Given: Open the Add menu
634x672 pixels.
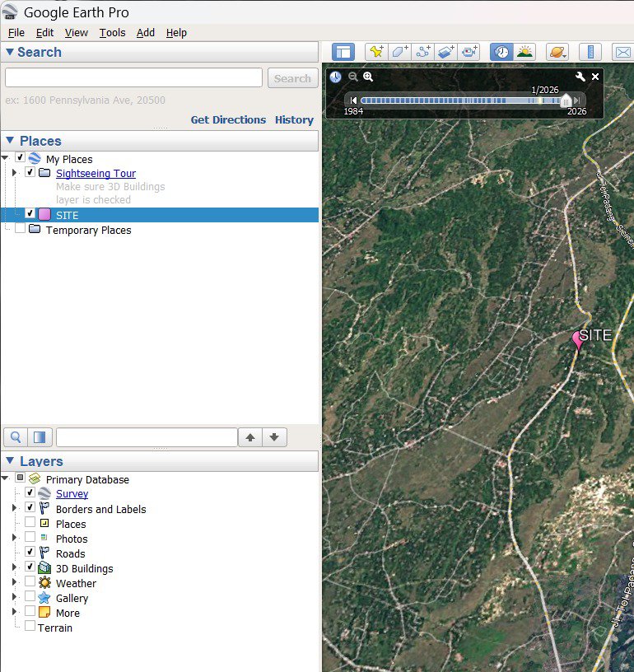Looking at the screenshot, I should tap(146, 33).
